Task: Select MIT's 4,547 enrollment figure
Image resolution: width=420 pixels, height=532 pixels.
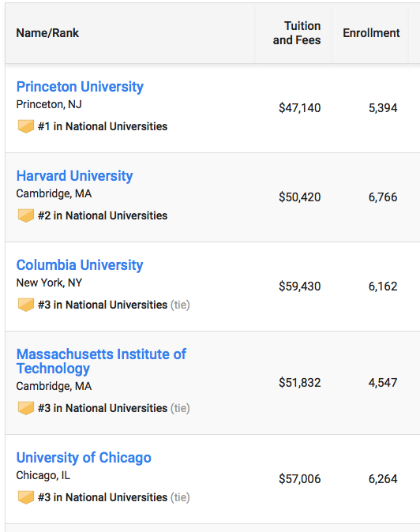Action: pos(383,383)
